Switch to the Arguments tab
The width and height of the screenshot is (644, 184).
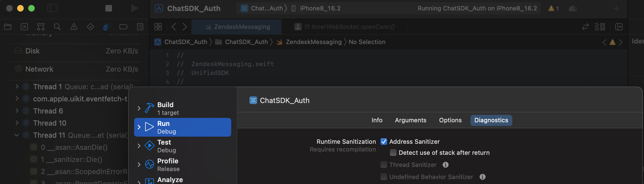pyautogui.click(x=410, y=120)
